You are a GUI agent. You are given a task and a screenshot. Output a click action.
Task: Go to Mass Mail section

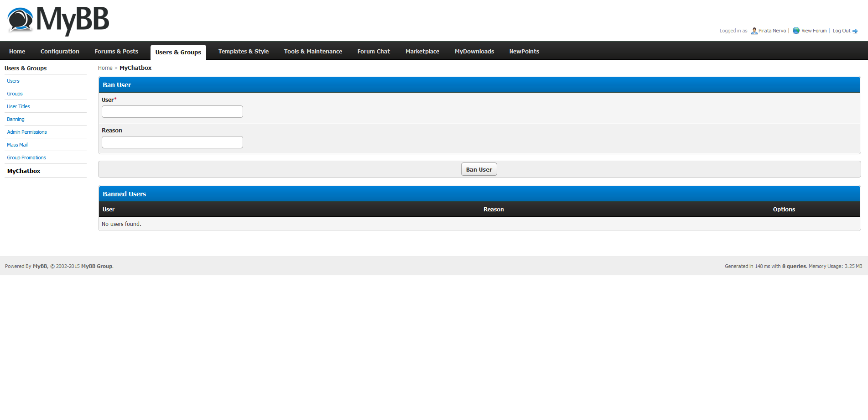click(17, 145)
